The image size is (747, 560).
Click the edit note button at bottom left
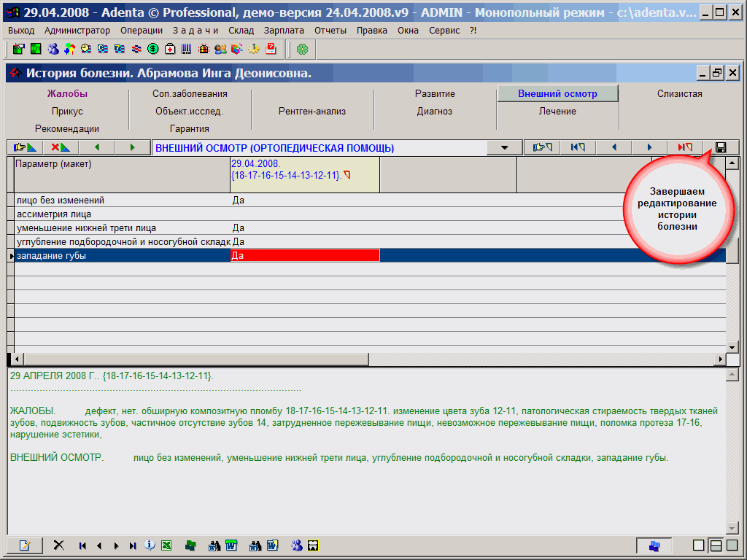[25, 545]
